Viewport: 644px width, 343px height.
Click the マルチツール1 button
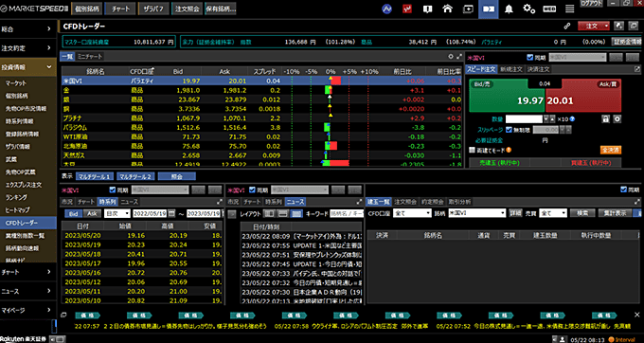pos(95,176)
